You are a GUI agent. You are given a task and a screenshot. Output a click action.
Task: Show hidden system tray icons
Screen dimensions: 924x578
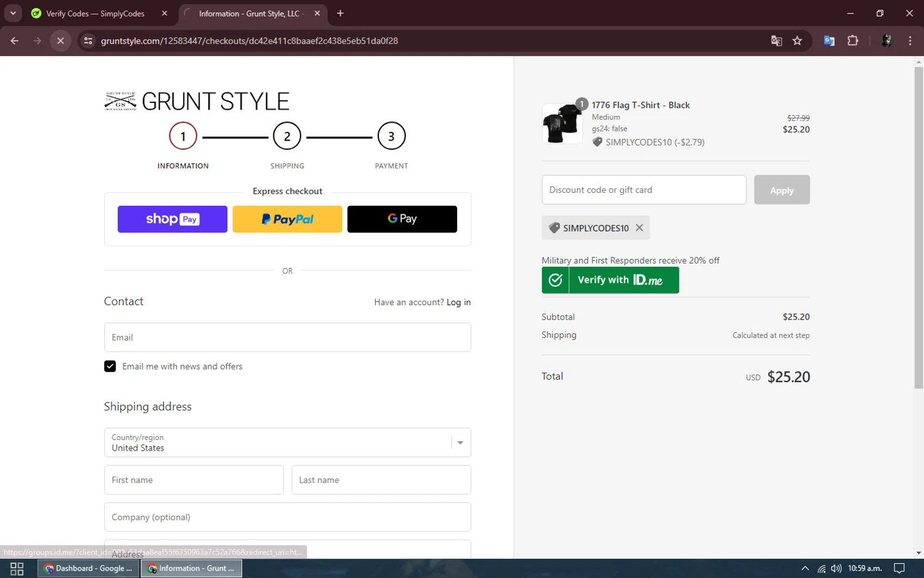pos(804,568)
